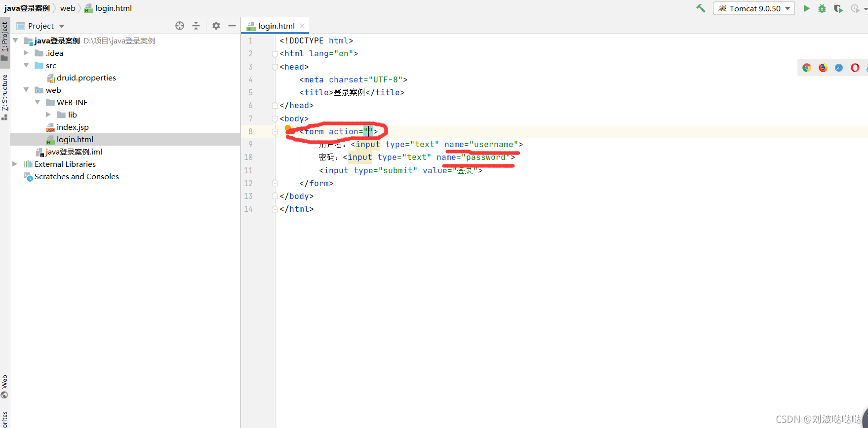
Task: Close the login.html editor tab
Action: [302, 26]
